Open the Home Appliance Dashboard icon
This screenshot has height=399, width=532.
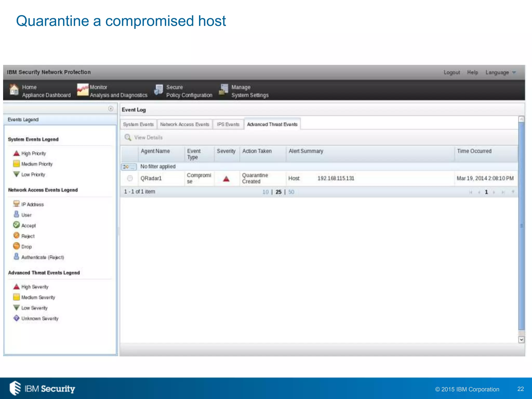(14, 90)
